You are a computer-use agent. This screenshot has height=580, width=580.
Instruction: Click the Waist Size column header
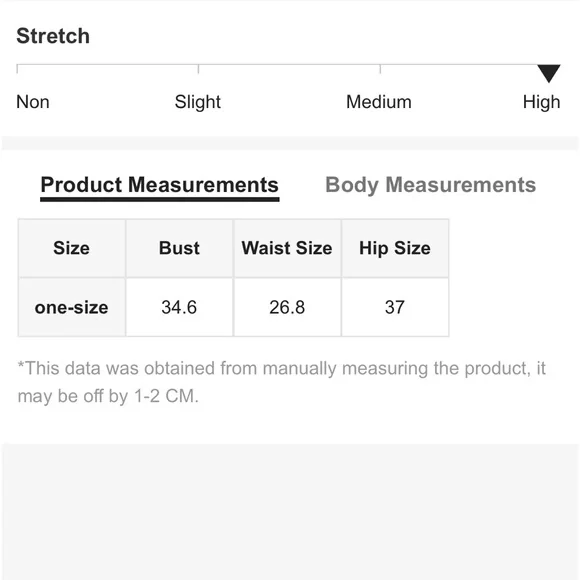(x=287, y=248)
